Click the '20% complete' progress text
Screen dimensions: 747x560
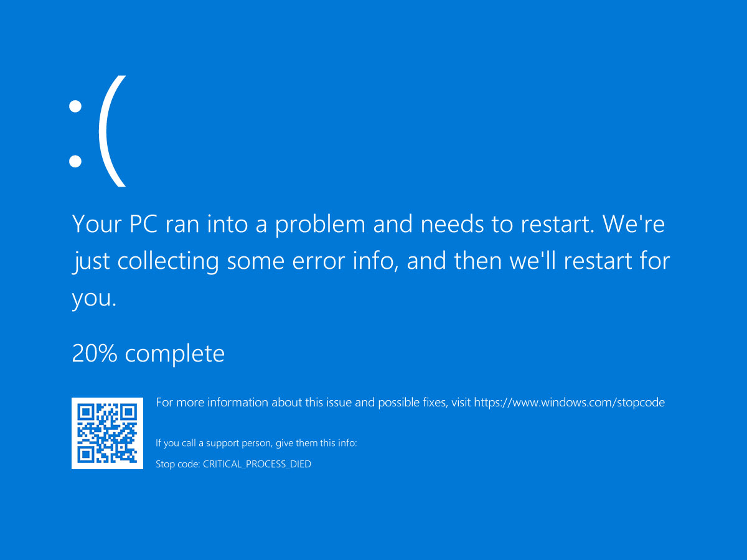(148, 353)
